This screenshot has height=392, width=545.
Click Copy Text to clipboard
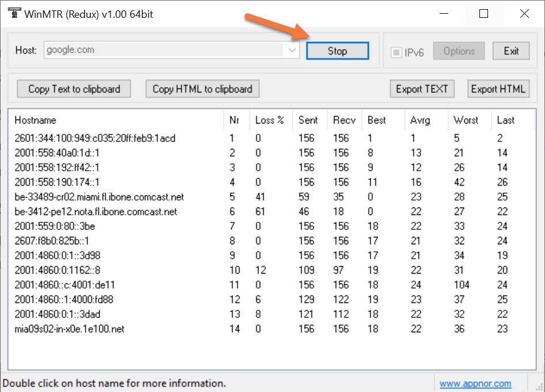click(x=73, y=89)
